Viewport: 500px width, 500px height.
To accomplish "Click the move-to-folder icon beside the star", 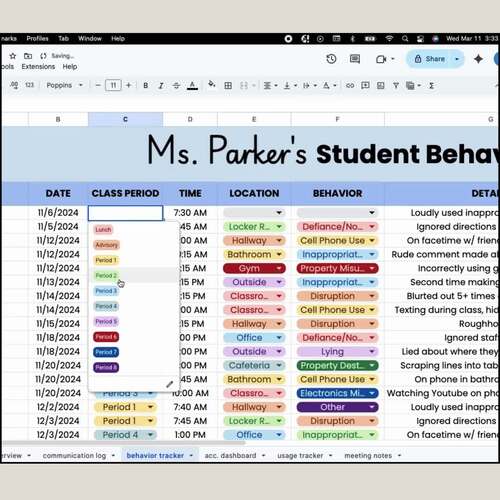I will tap(28, 56).
